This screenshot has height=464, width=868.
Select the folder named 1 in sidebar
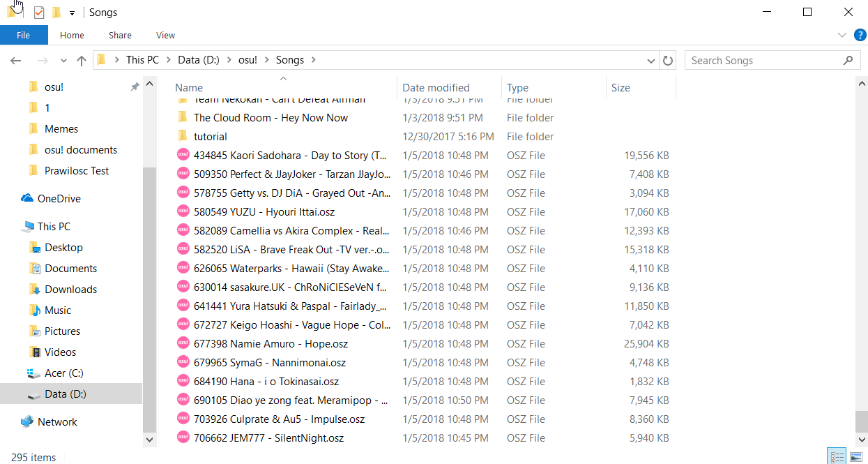pos(47,108)
